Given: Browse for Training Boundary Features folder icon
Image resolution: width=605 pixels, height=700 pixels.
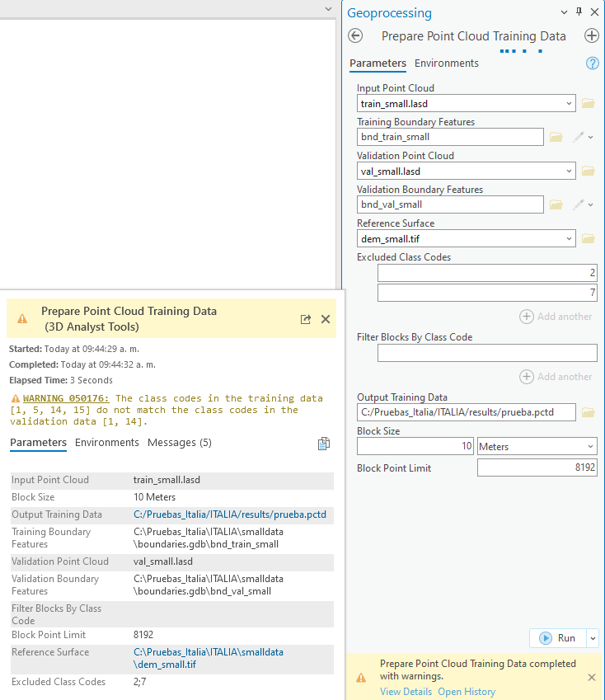Looking at the screenshot, I should click(x=556, y=137).
